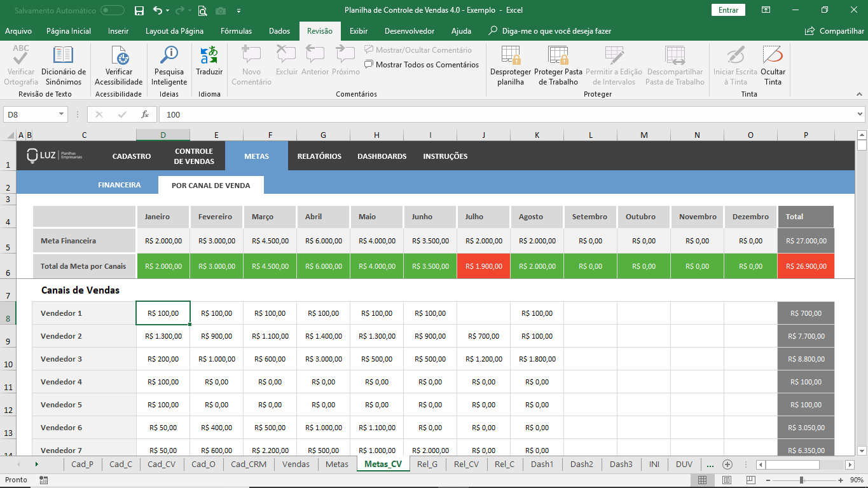Screen dimensions: 868x488
Task: Click the horizontal scrollbar thumb
Action: click(792, 464)
